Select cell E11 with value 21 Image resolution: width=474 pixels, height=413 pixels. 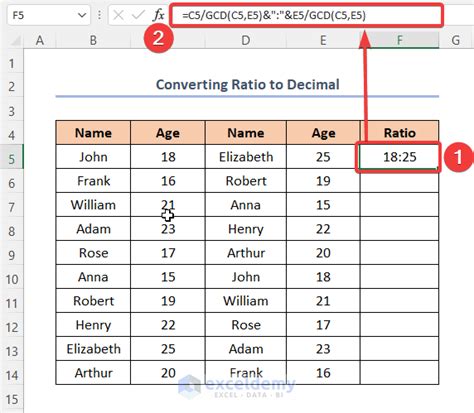(323, 301)
